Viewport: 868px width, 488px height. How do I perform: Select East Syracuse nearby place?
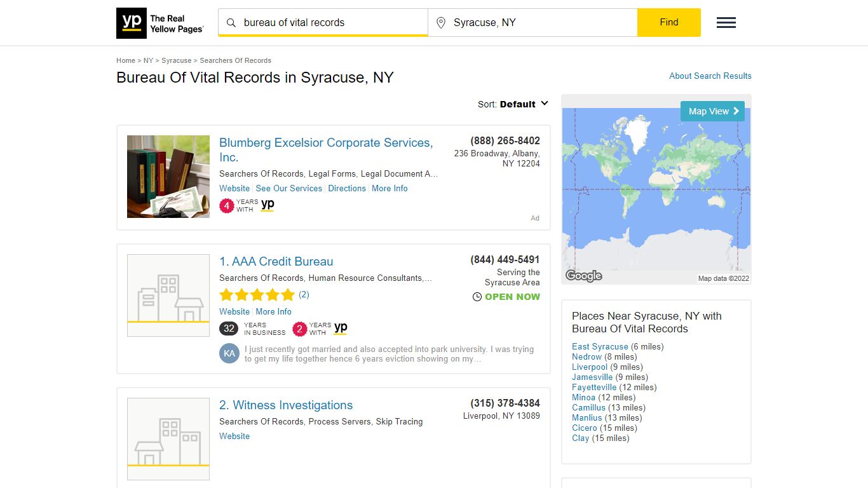(x=600, y=346)
